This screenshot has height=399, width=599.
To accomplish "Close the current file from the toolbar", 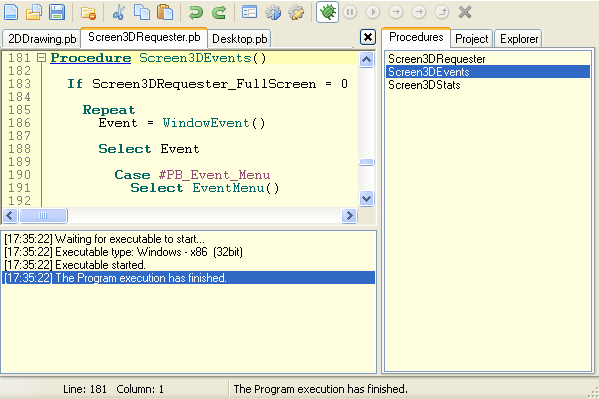I will click(88, 13).
